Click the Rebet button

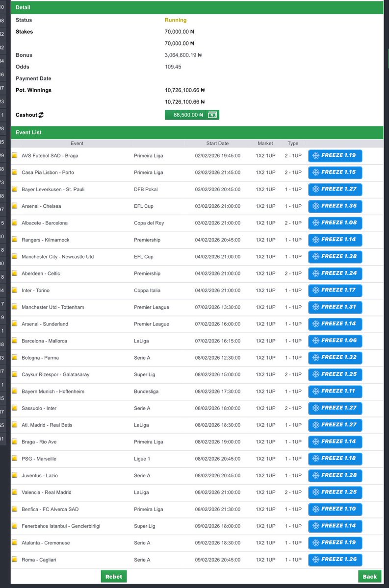(114, 576)
